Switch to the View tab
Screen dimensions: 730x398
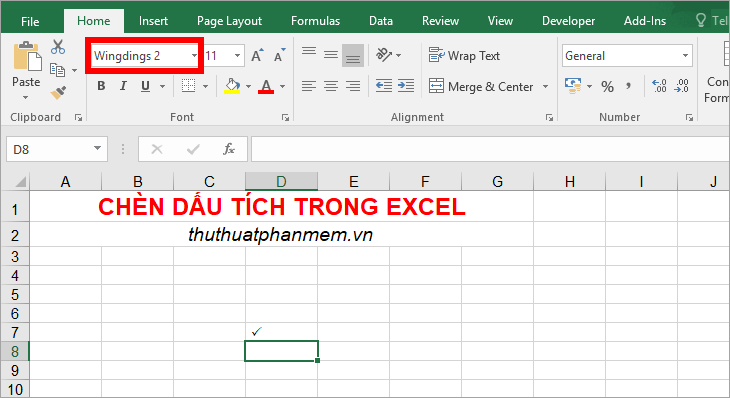pos(500,21)
